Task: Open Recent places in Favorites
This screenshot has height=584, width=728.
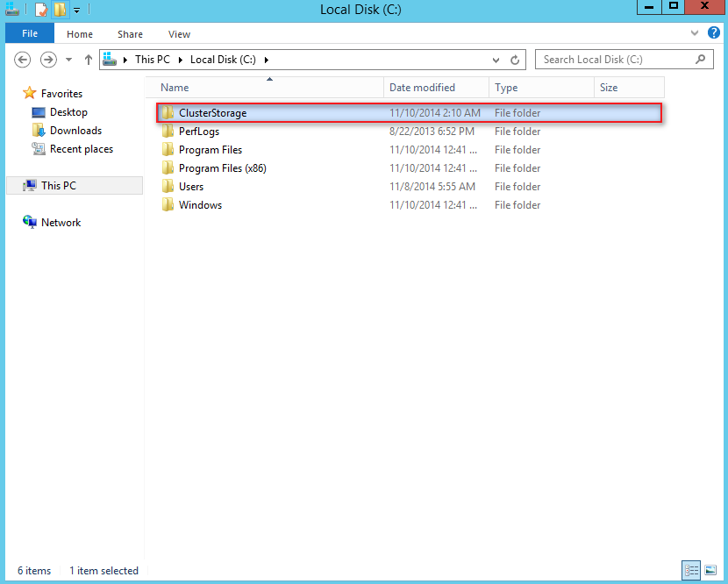Action: [x=82, y=149]
